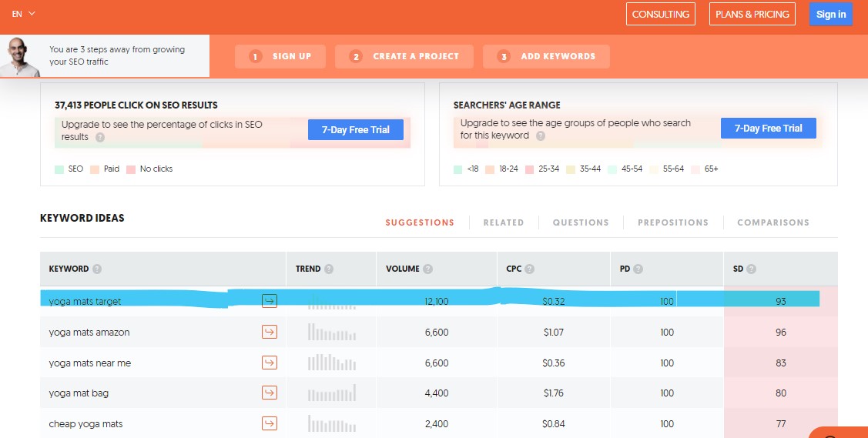Click help icon next to SD header
Viewport: 868px width, 438px height.
tap(751, 269)
